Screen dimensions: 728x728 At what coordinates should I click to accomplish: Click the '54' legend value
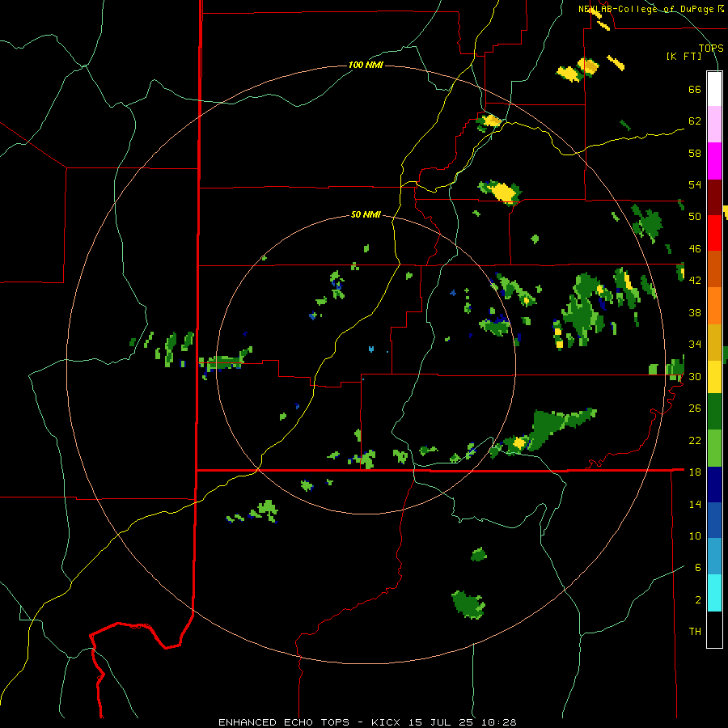tap(695, 184)
